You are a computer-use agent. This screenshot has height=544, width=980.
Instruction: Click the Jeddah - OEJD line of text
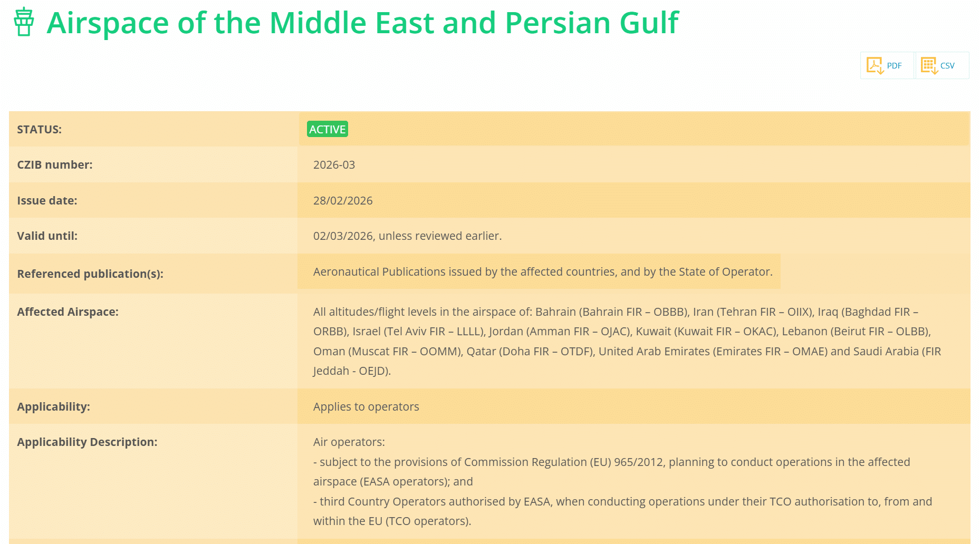coord(352,371)
